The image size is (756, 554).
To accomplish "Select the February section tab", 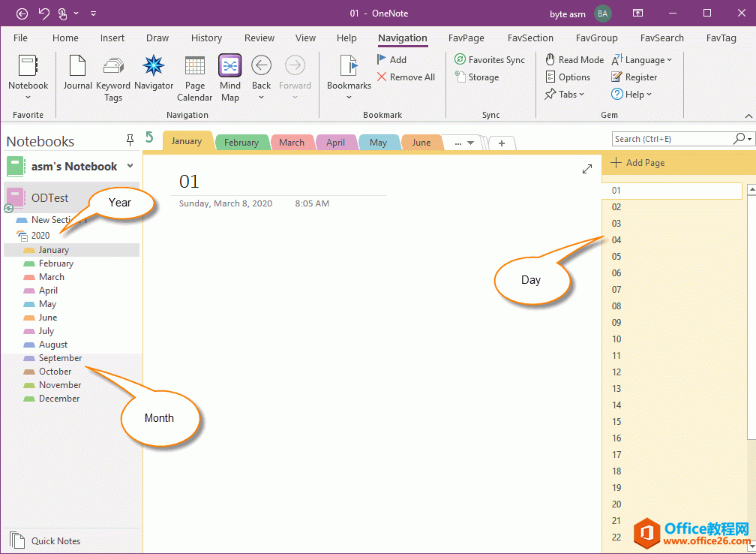I will pos(241,143).
